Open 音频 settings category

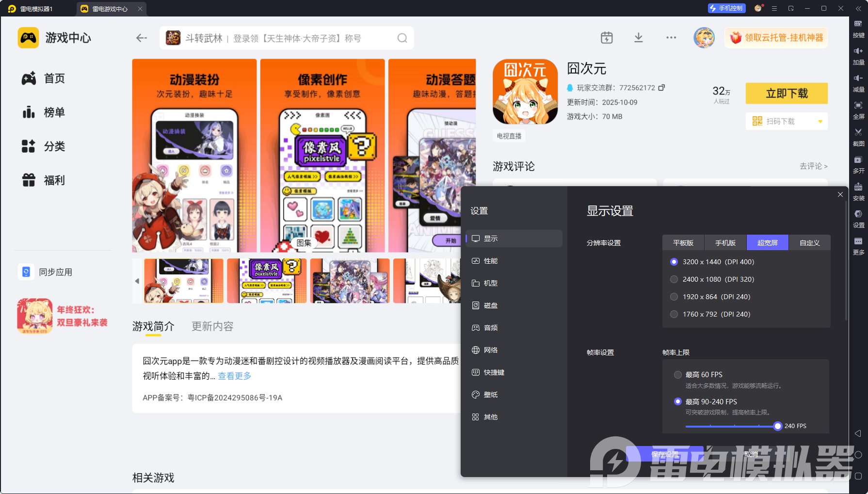click(x=514, y=328)
